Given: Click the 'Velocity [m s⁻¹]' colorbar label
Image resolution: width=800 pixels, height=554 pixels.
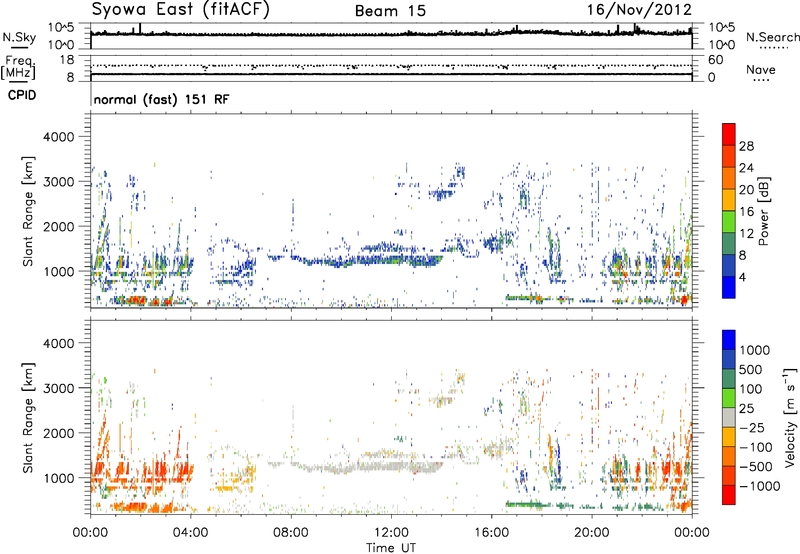Looking at the screenshot, I should click(790, 417).
